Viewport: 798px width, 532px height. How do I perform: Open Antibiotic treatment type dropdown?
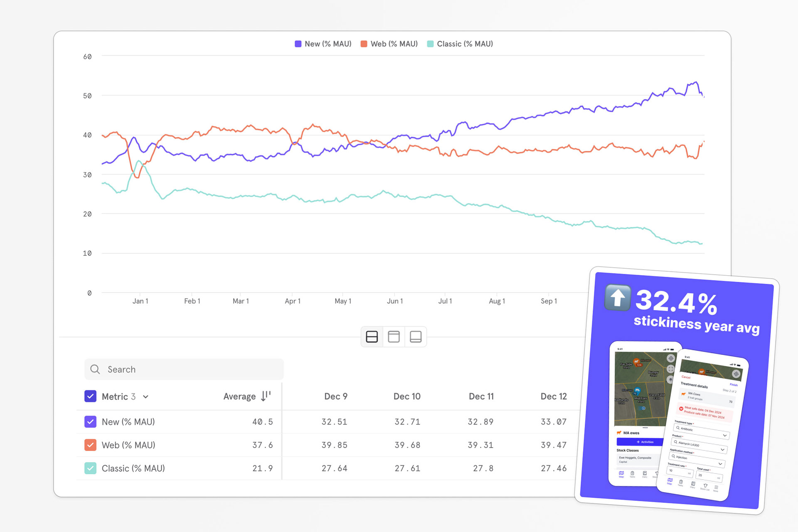pyautogui.click(x=702, y=431)
